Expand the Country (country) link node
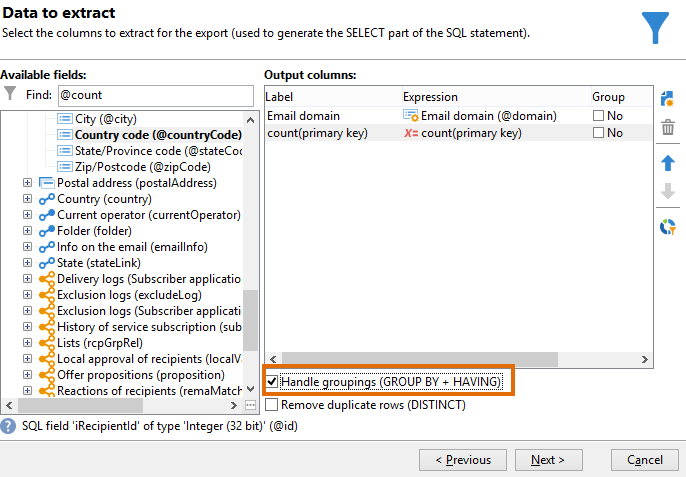This screenshot has height=477, width=686. (27, 199)
